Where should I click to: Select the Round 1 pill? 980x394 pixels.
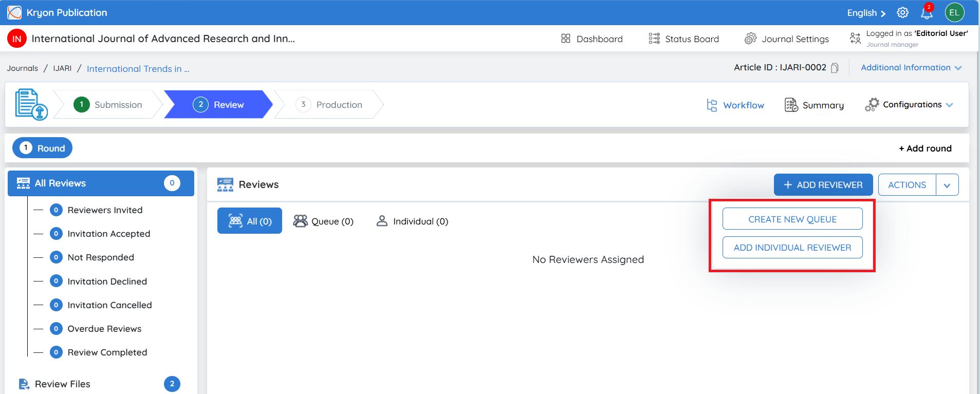click(42, 148)
